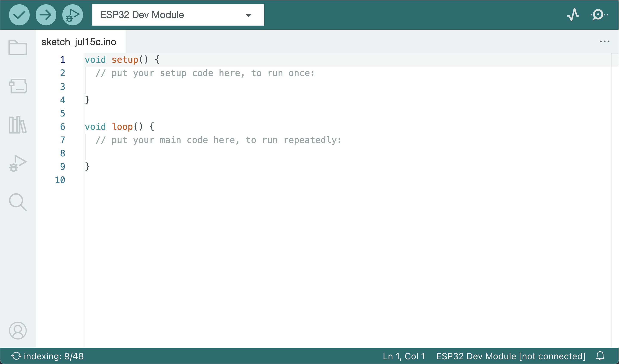Click the empty line 8 in editor
The width and height of the screenshot is (619, 364).
pos(347,153)
